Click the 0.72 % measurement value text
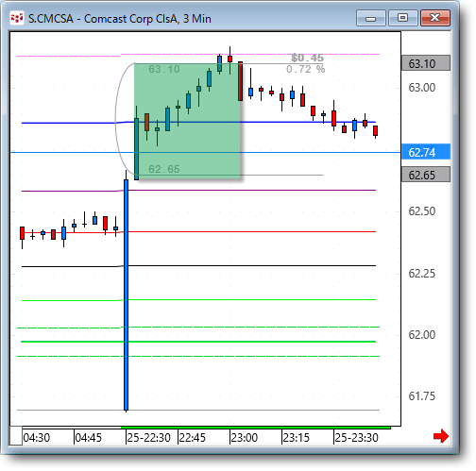 pos(306,69)
